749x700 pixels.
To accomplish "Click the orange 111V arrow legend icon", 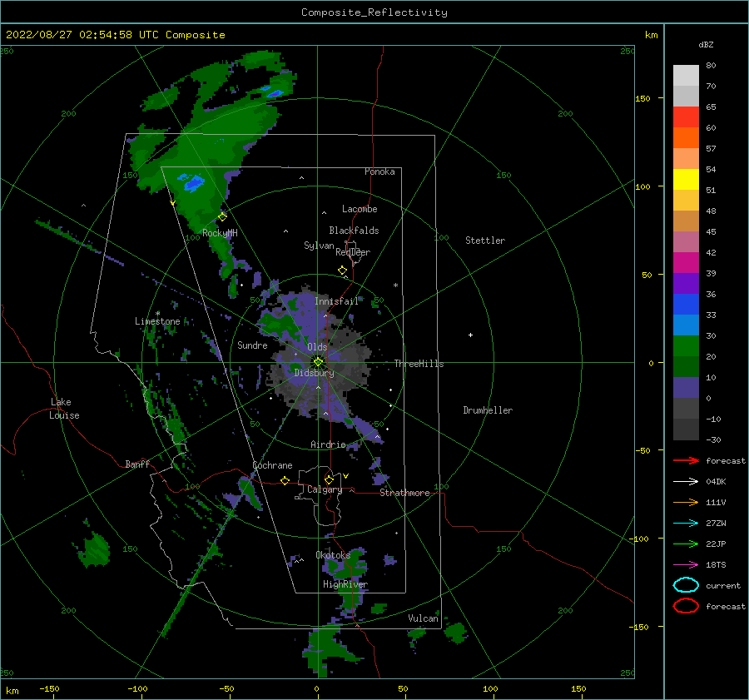I will (686, 502).
